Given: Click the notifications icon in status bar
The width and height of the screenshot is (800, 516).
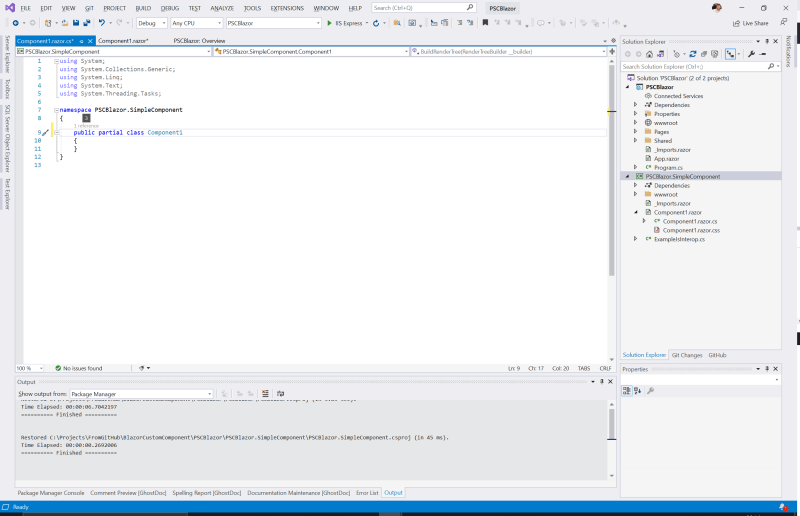Looking at the screenshot, I should [x=783, y=507].
